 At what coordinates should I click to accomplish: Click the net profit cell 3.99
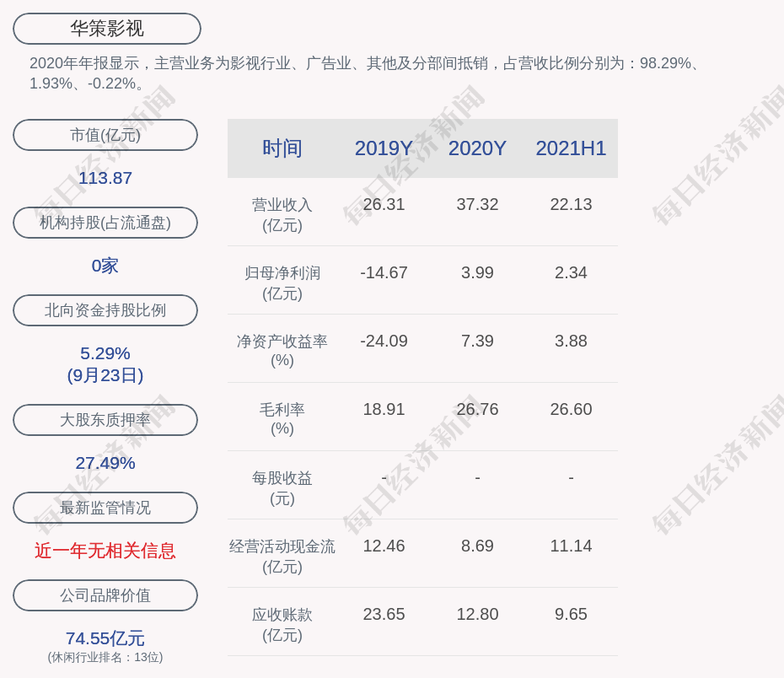coord(477,272)
